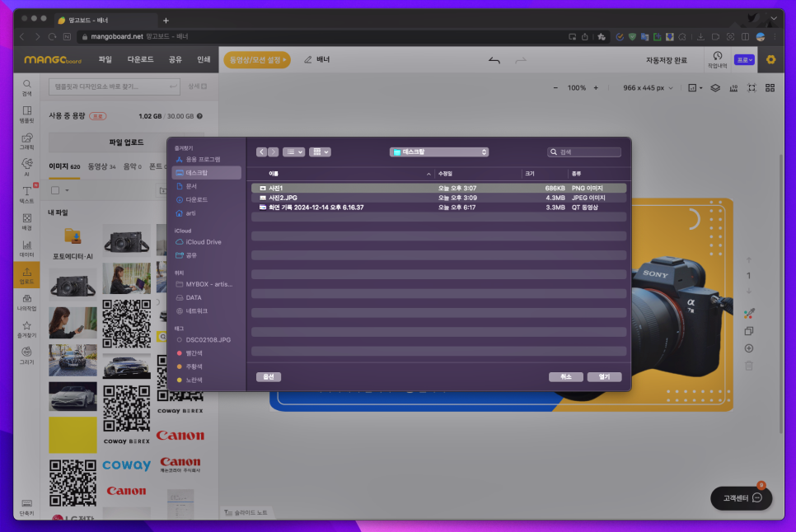Viewport: 796px width, 532px height.
Task: Open the 그래픽 graphics panel
Action: pos(27,141)
